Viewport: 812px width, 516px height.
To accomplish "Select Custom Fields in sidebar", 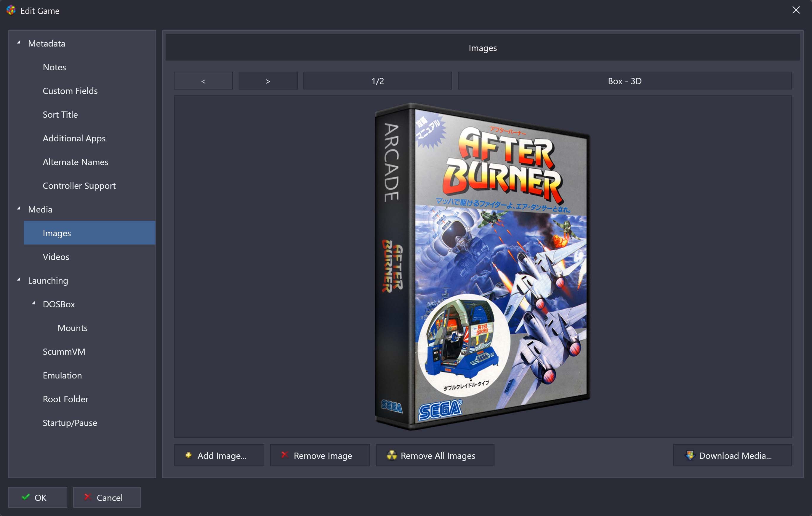I will [70, 91].
